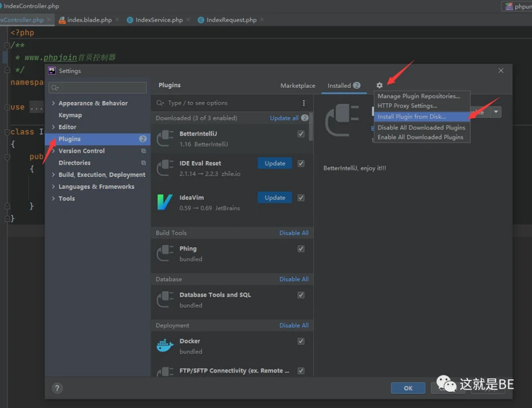The height and width of the screenshot is (408, 532).
Task: Click the Phing plugin icon
Action: point(165,254)
